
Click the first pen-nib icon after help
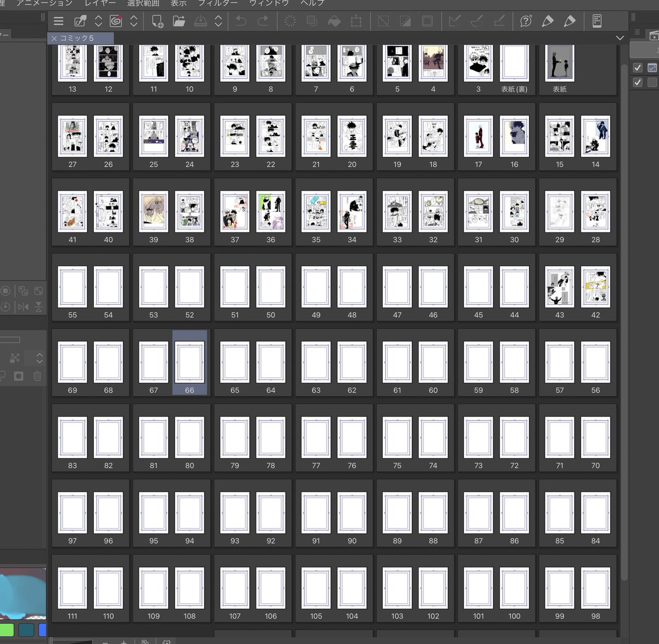click(x=548, y=21)
